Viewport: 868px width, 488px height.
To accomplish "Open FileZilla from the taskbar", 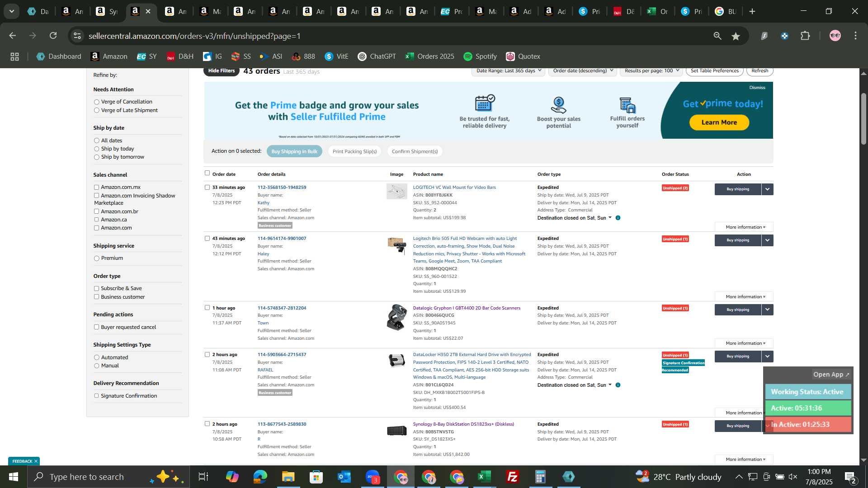I will coord(512,477).
